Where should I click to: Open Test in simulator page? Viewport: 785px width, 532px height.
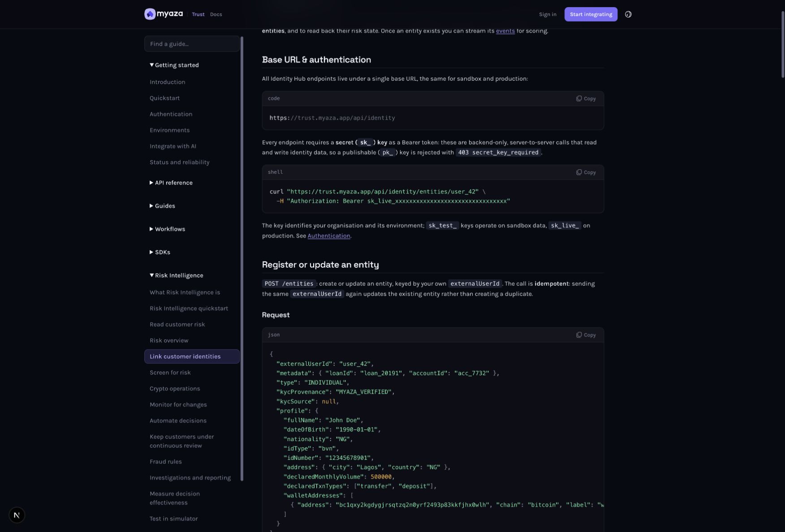pyautogui.click(x=173, y=519)
